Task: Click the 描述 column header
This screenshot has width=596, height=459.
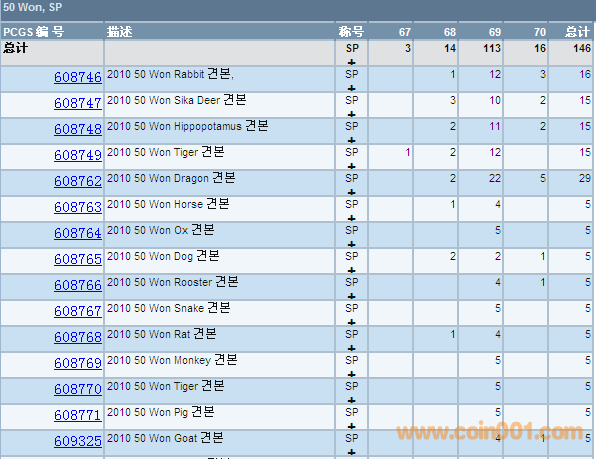Action: click(x=119, y=32)
